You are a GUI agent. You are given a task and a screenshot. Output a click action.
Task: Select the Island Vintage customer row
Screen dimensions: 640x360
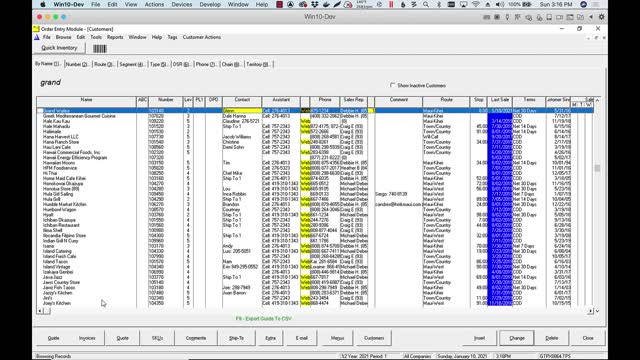point(314,267)
